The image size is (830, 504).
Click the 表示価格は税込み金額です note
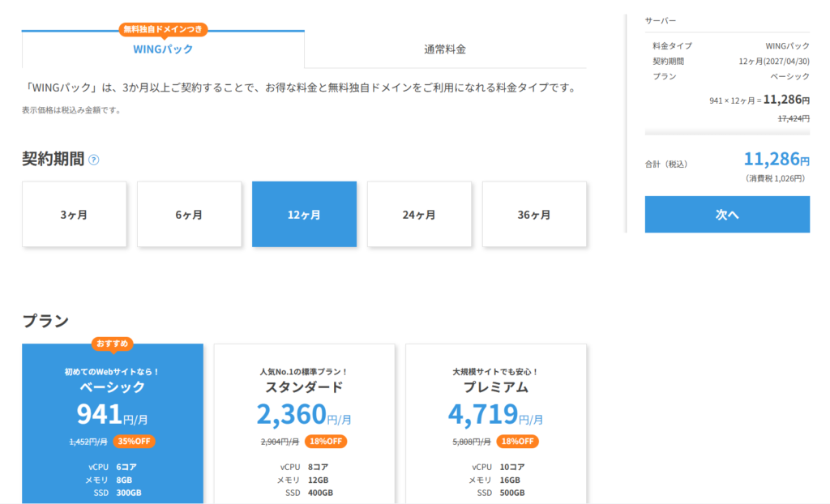(x=71, y=110)
